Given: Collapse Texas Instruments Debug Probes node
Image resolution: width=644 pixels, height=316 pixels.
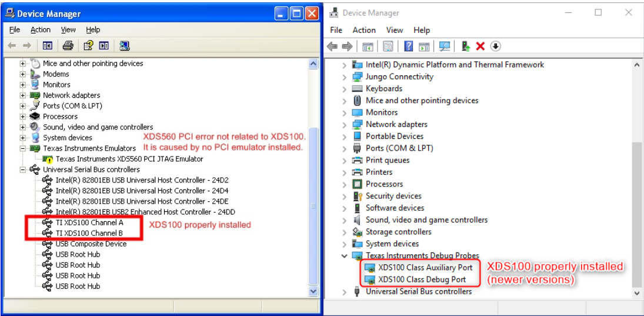Looking at the screenshot, I should (x=344, y=255).
